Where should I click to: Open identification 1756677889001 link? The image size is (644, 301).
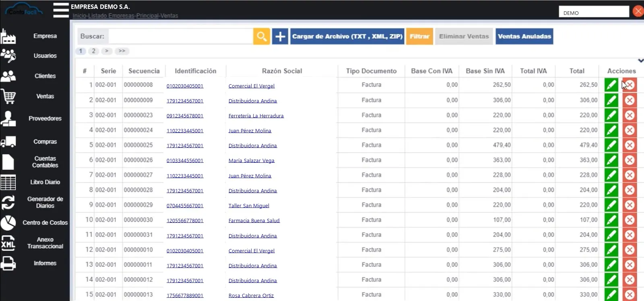point(185,295)
